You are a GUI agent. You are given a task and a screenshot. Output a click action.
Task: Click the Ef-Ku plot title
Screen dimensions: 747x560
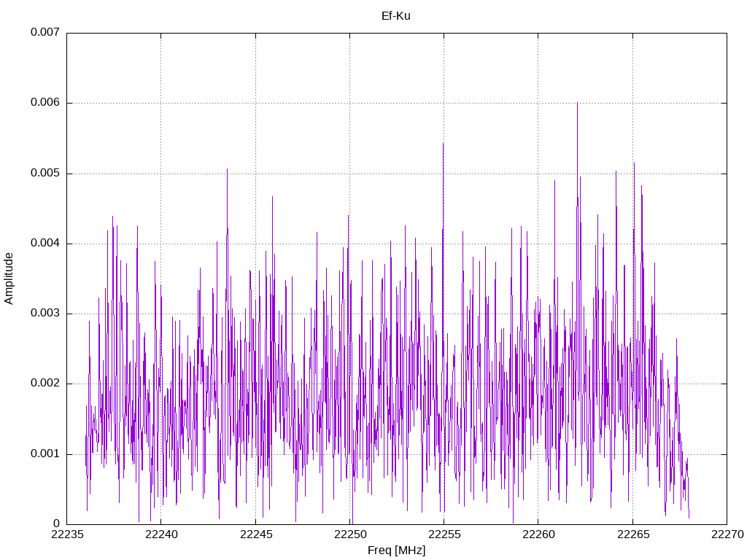coord(396,16)
